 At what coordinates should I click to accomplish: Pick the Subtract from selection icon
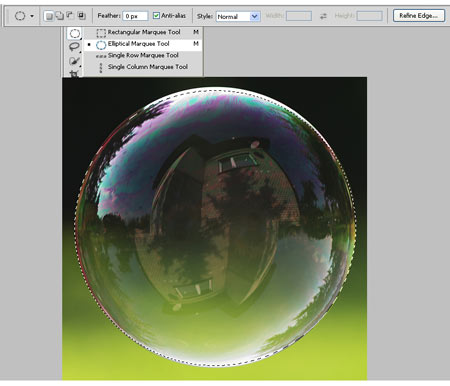[x=70, y=16]
